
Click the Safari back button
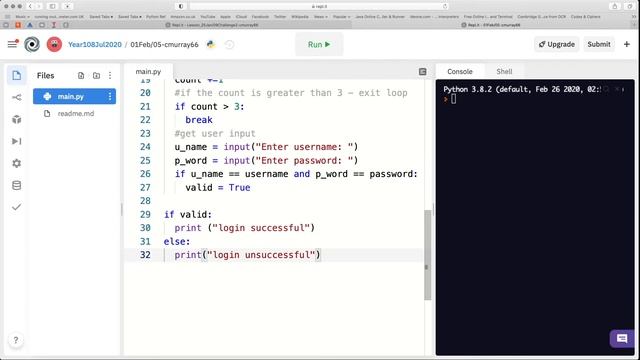tap(30, 6)
